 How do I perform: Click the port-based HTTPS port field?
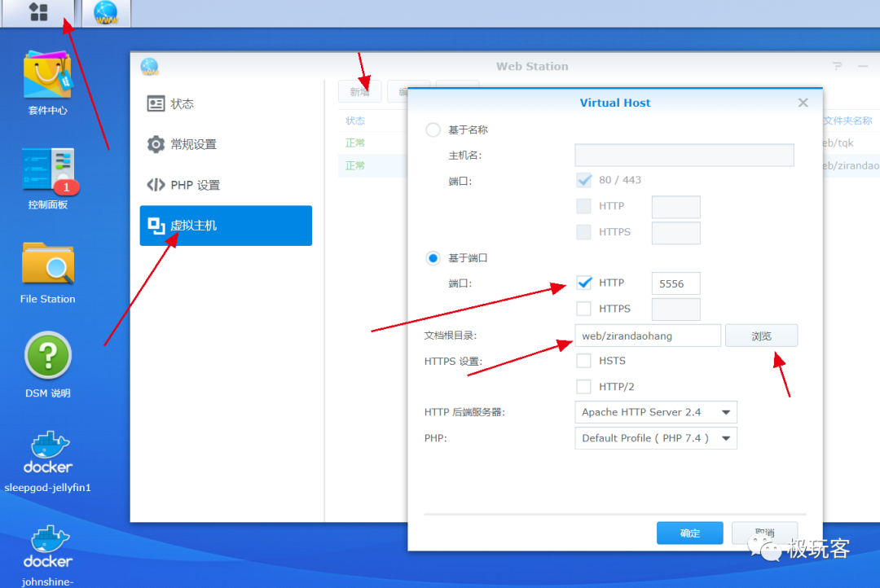point(675,309)
